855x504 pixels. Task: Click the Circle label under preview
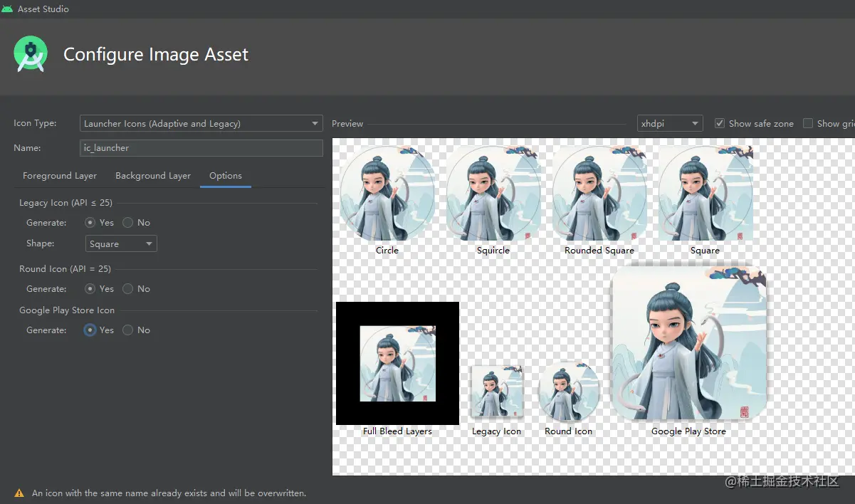click(387, 251)
